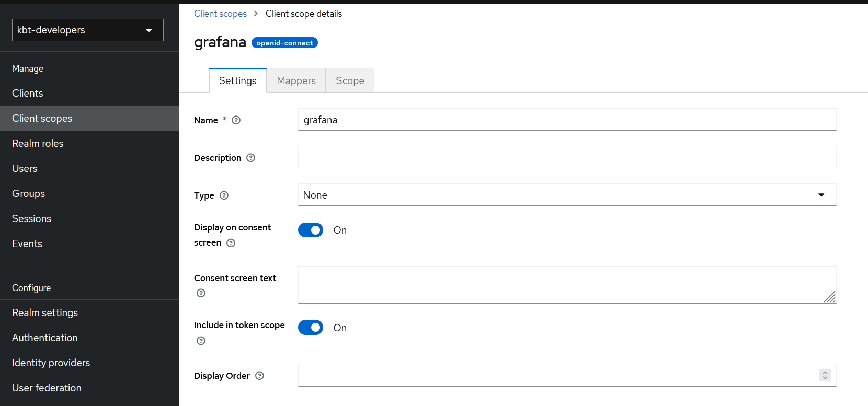Click the help icon beside Description
This screenshot has height=406, width=868.
click(250, 158)
